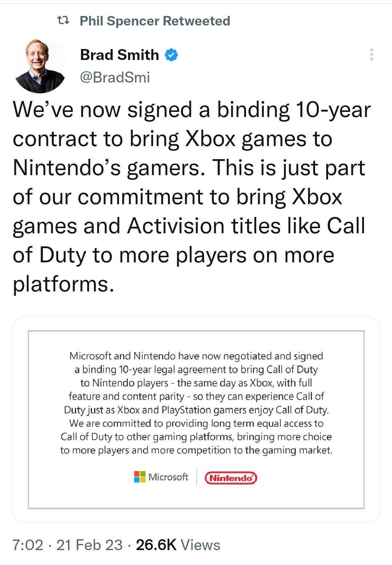Open the Phil Spencer Retweeted link
Image resolution: width=392 pixels, height=565 pixels.
(x=155, y=21)
